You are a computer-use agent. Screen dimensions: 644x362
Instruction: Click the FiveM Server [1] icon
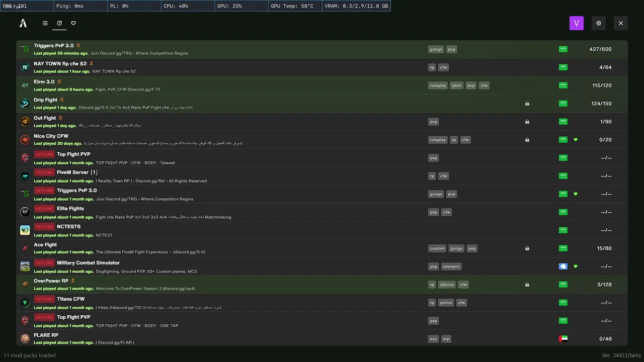coord(25,176)
